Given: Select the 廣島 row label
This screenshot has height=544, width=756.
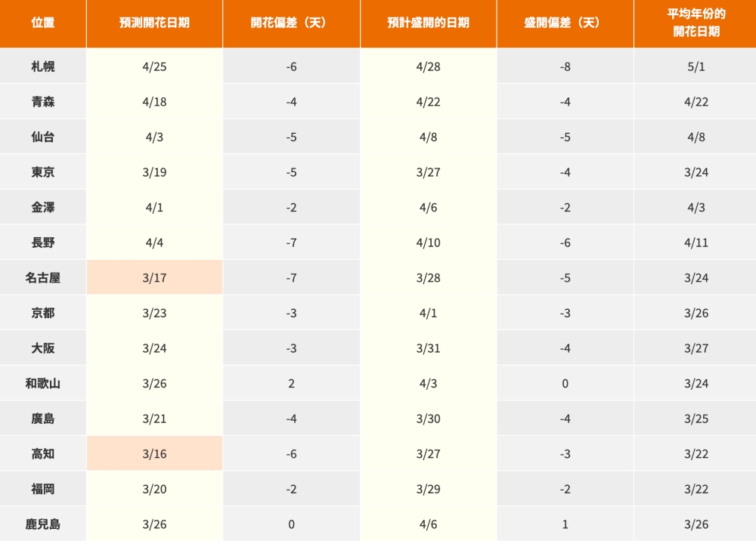Looking at the screenshot, I should pos(43,419).
